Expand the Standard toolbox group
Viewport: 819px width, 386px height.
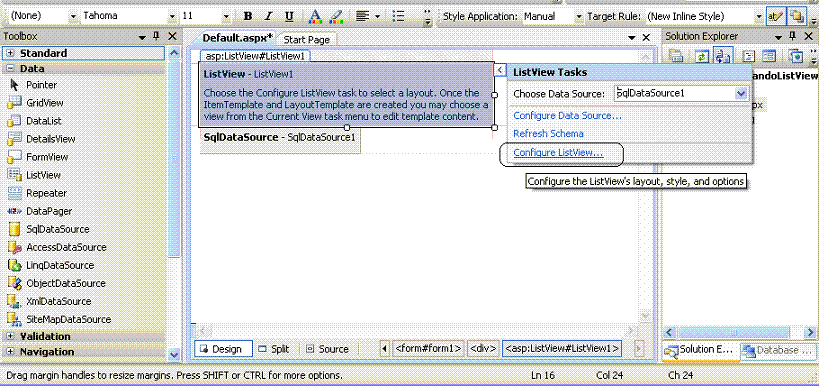point(10,53)
